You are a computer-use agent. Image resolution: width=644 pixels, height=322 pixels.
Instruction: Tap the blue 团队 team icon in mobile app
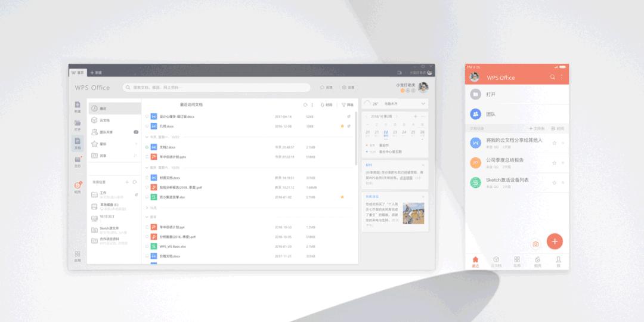[x=476, y=114]
